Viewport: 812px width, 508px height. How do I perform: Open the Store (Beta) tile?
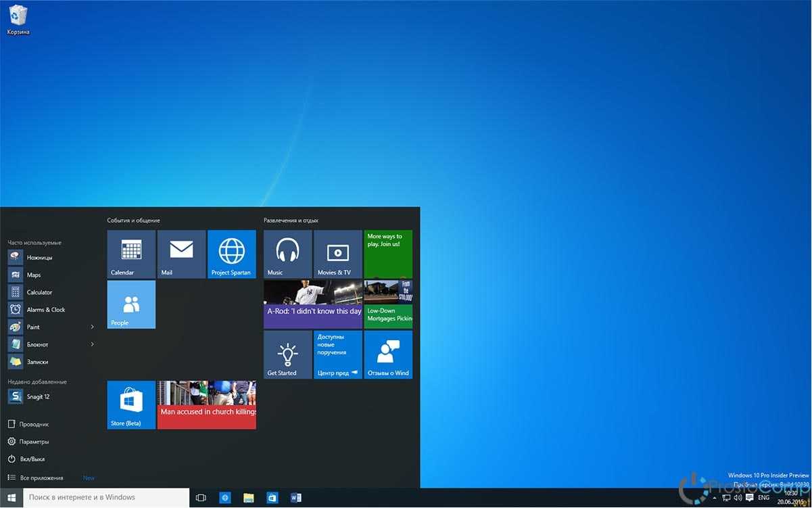pyautogui.click(x=131, y=405)
